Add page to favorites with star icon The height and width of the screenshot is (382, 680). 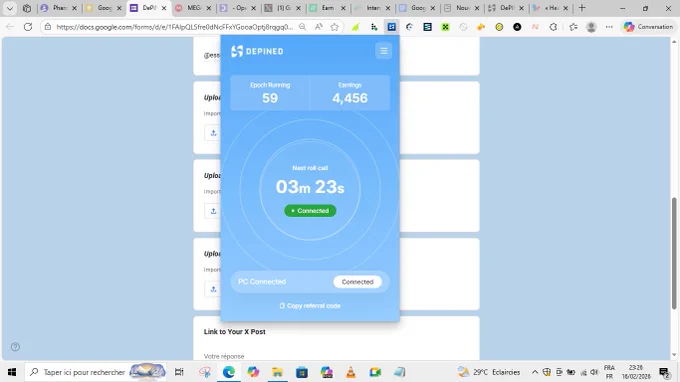(x=334, y=27)
